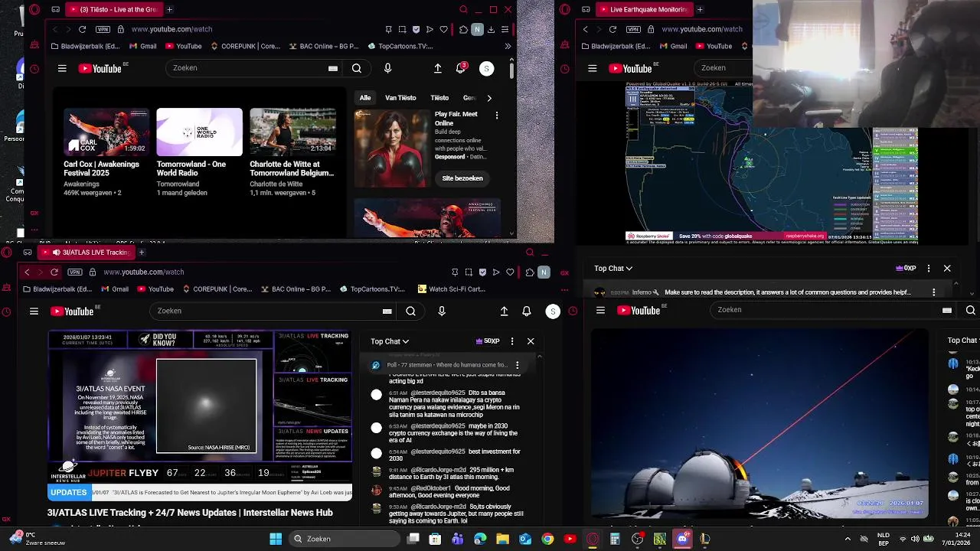
Task: Open options on pinned Inferno chat message
Action: (x=933, y=292)
